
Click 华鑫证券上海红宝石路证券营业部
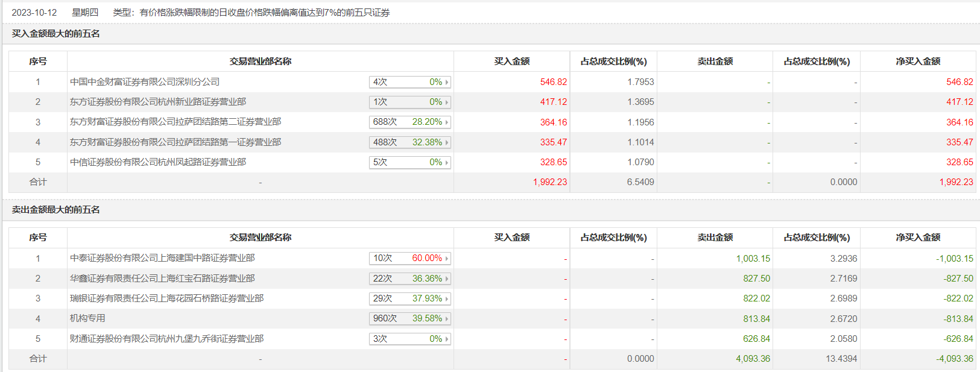pyautogui.click(x=162, y=279)
